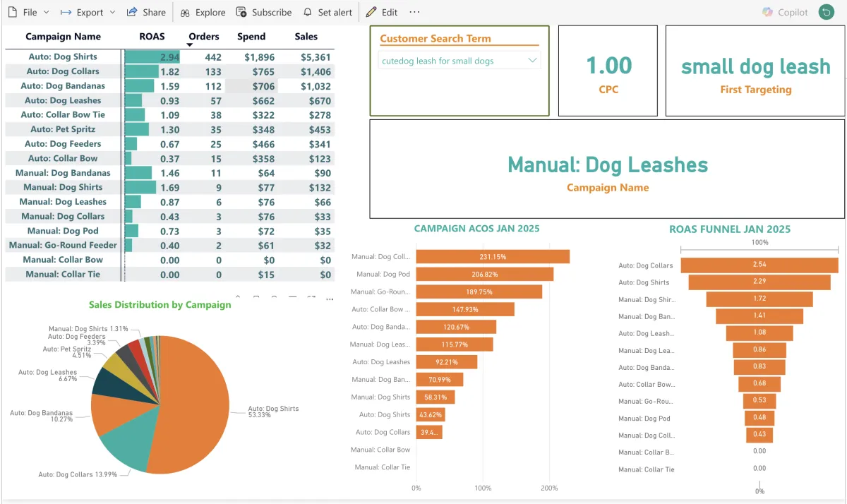
Task: Select Manual: Collar Tie in the table
Action: (63, 274)
